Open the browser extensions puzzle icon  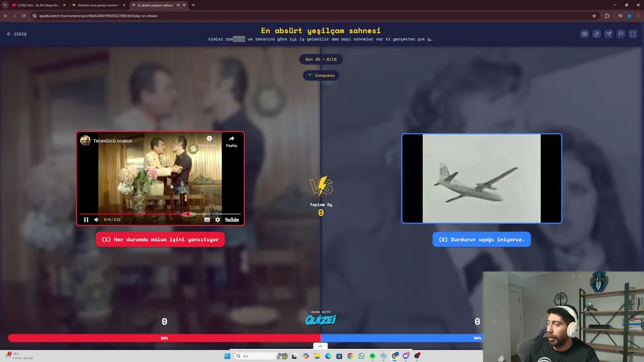click(x=607, y=16)
